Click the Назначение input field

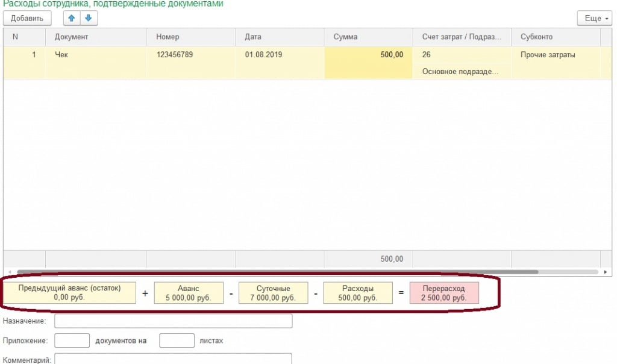[x=173, y=321]
